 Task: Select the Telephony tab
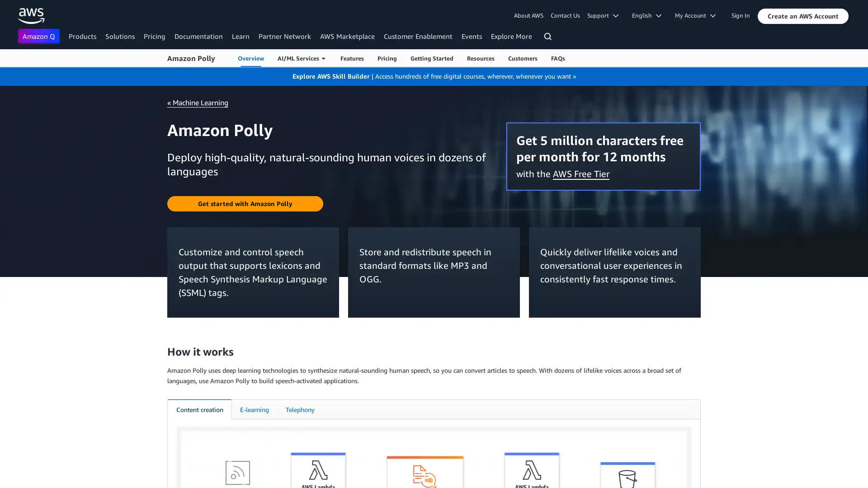[x=300, y=409]
